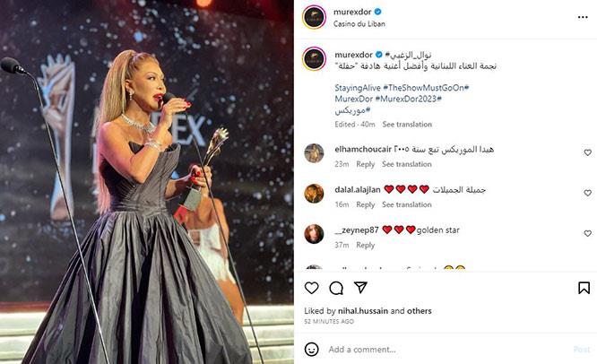This screenshot has width=597, height=364.
Task: Open the emoji picker smiley icon
Action: click(311, 349)
